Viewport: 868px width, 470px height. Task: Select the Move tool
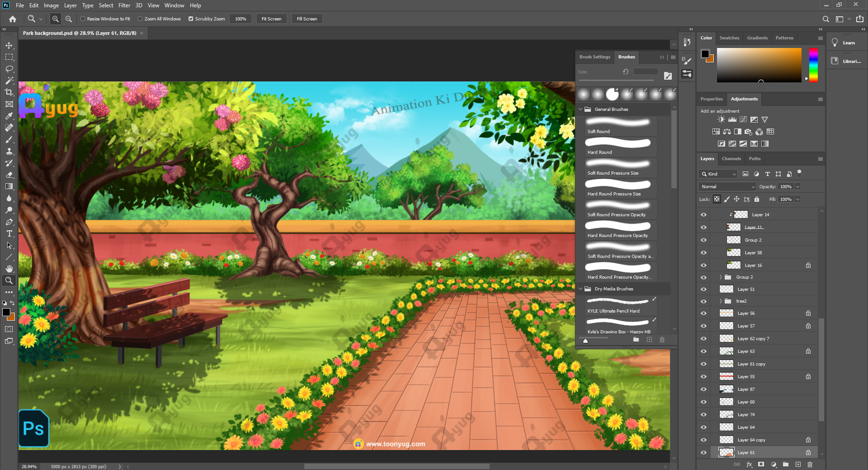pos(9,46)
